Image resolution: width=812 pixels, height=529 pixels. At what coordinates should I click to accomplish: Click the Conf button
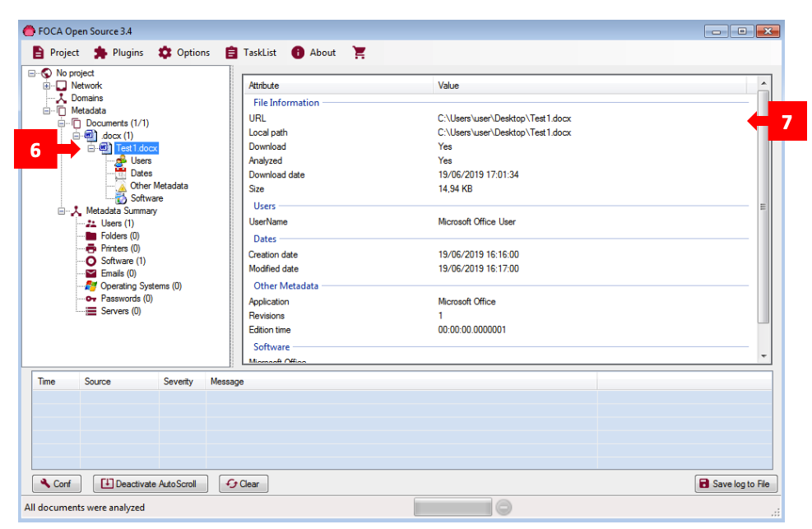tap(57, 484)
